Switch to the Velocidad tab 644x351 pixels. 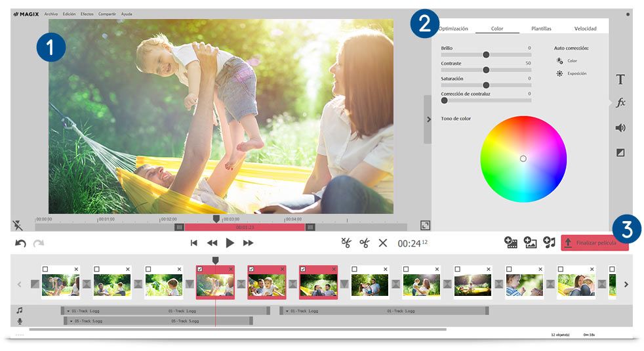point(585,29)
